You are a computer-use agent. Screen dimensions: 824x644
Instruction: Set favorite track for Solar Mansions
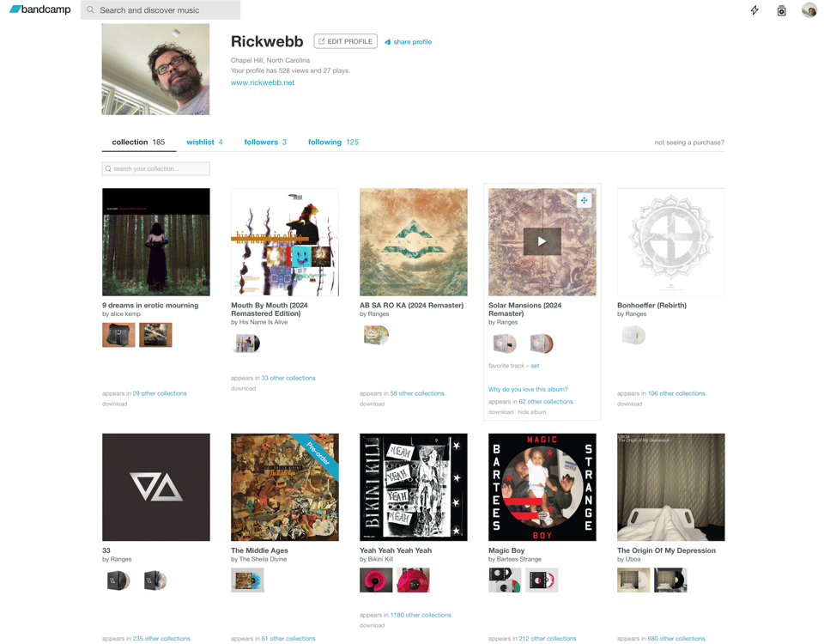[535, 366]
